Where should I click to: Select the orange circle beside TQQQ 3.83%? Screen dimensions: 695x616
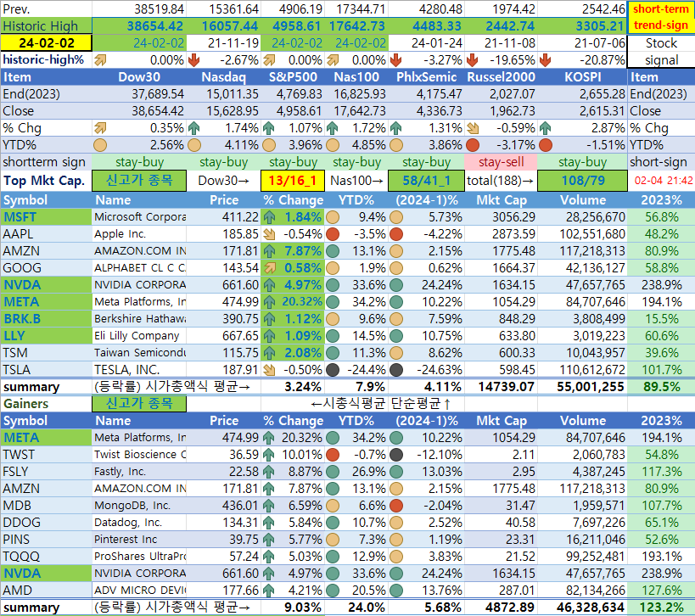coord(396,557)
